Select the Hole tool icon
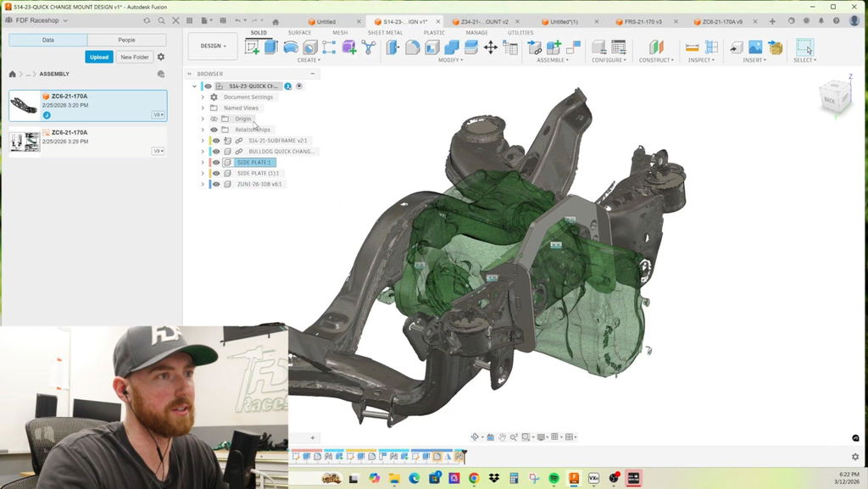Screen dimensions: 868x489 click(310, 47)
